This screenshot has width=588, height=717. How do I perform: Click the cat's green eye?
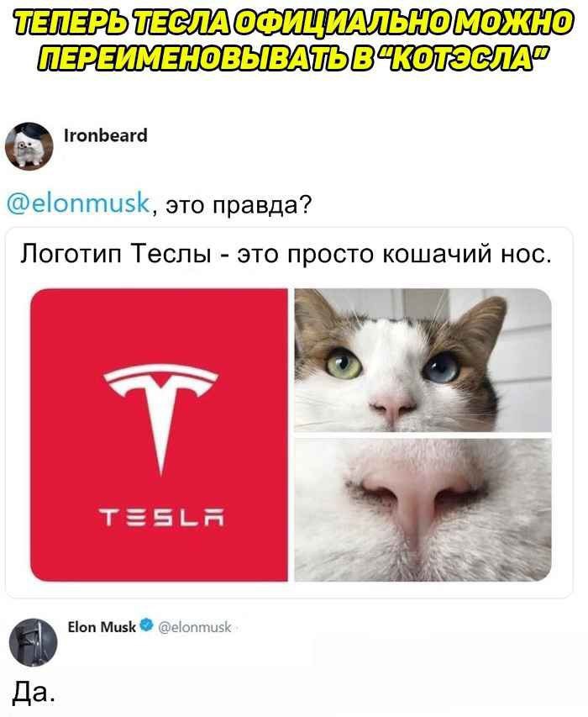343,364
